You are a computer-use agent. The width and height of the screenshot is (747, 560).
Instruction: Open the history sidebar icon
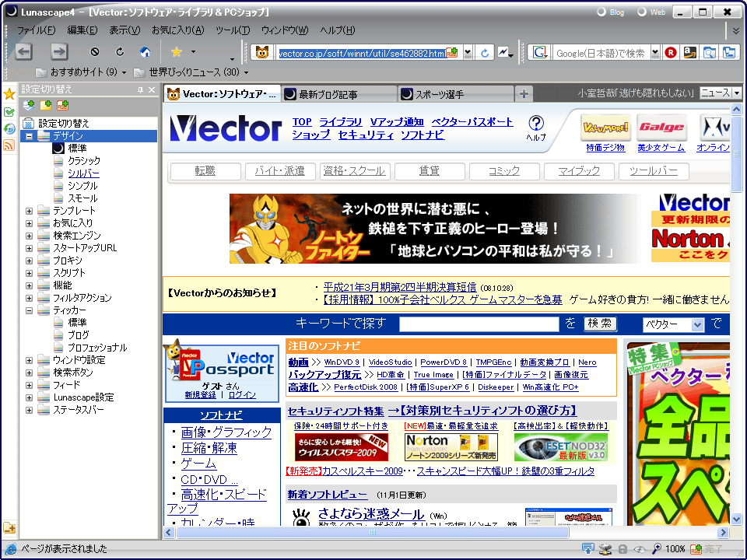coord(9,128)
